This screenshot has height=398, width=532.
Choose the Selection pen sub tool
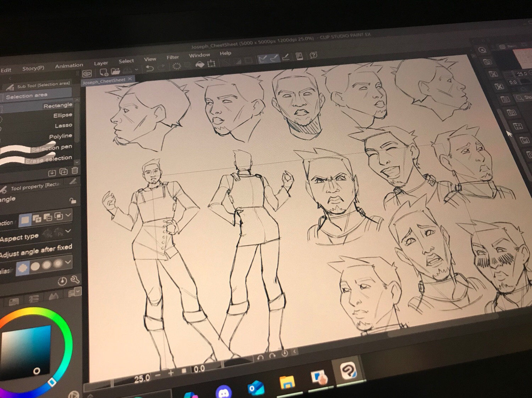tap(37, 148)
